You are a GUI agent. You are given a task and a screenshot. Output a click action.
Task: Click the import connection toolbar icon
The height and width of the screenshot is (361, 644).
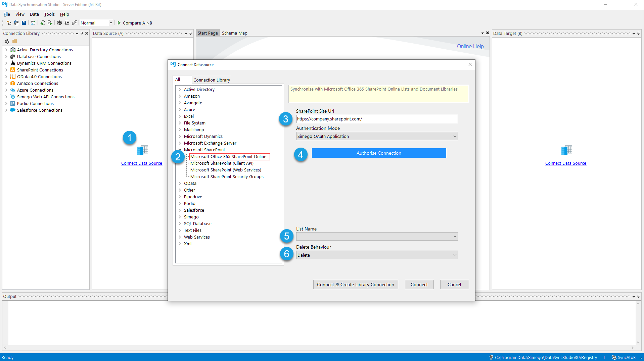43,23
